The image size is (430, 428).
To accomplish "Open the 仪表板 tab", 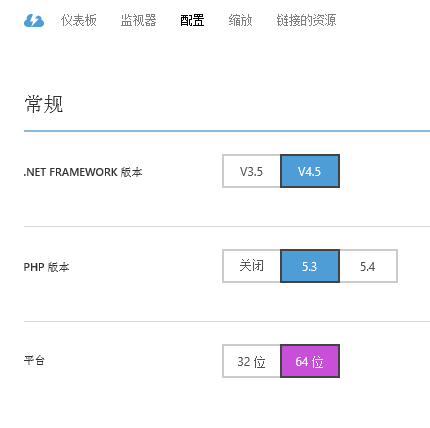I will 79,20.
